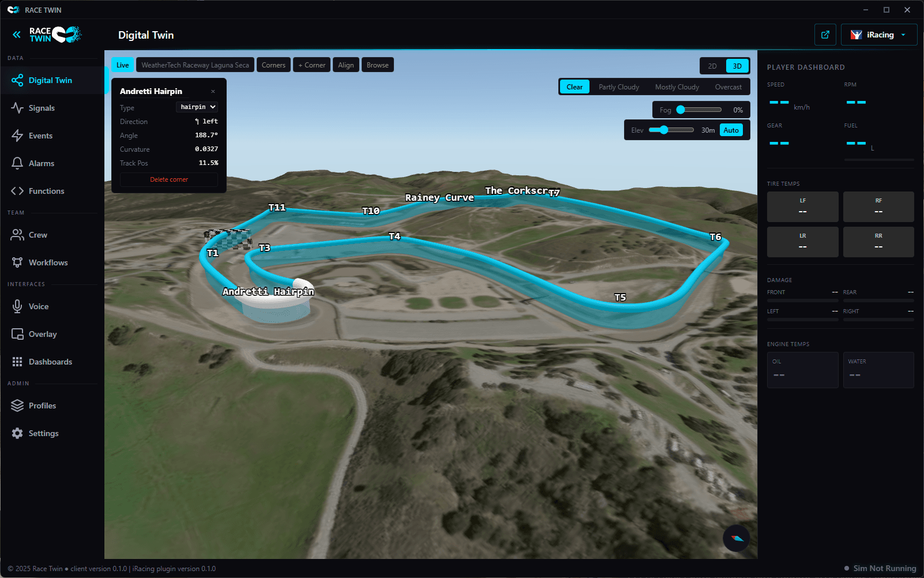This screenshot has width=924, height=578.
Task: Collapse the sidebar with the double chevron
Action: (x=17, y=35)
